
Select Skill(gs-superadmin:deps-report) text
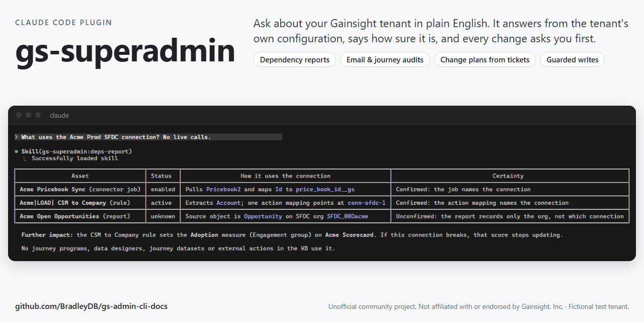76,151
